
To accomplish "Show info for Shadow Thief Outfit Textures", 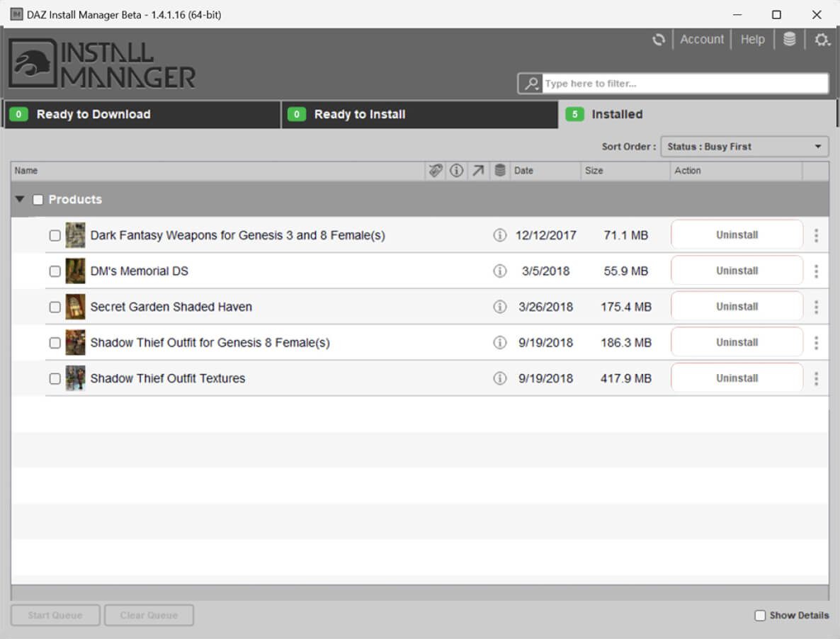I will click(499, 379).
